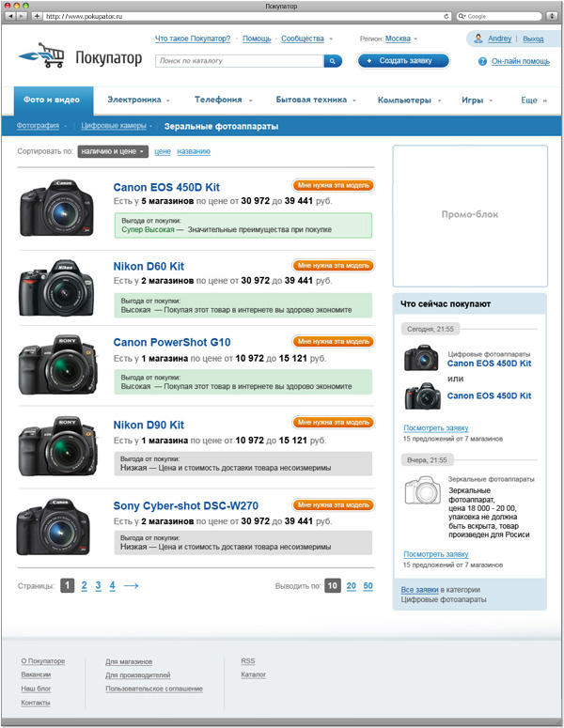Viewport: 564px width, 728px height.
Task: Click Мне нужна эта модель for Canon EOS 450D
Action: click(x=333, y=185)
